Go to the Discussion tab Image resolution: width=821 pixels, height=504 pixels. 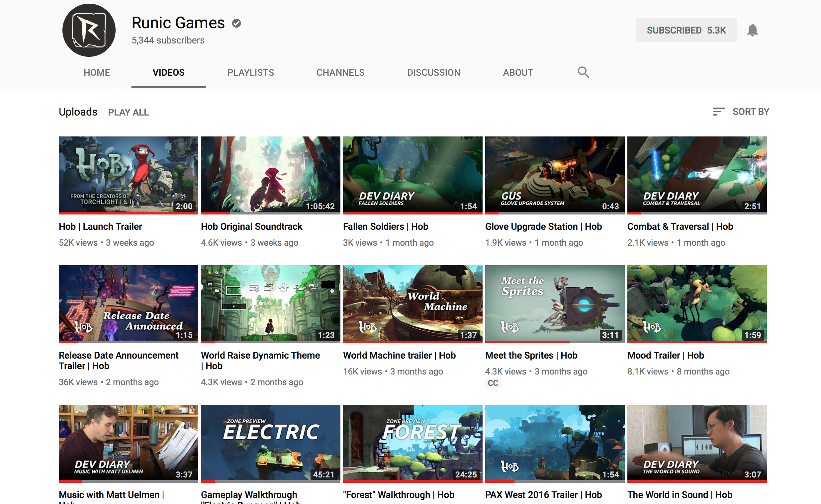coord(433,72)
